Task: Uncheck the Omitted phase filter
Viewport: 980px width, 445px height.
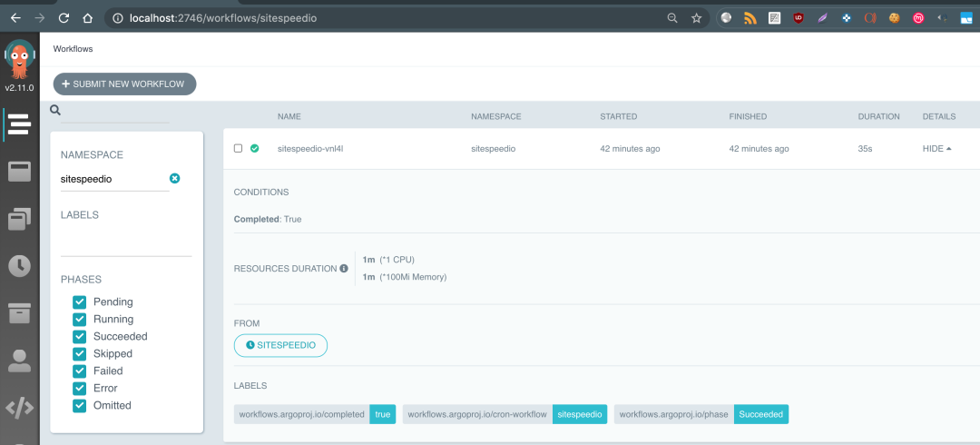Action: click(79, 406)
